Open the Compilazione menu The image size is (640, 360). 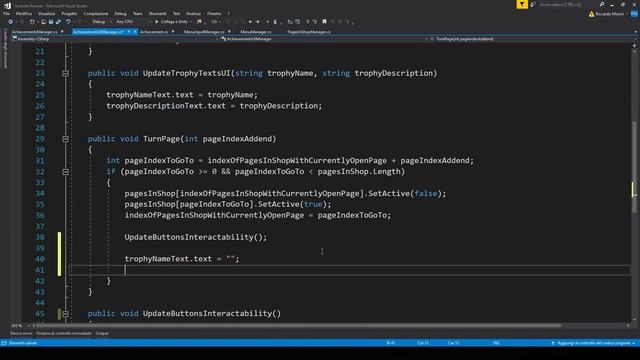tap(96, 13)
